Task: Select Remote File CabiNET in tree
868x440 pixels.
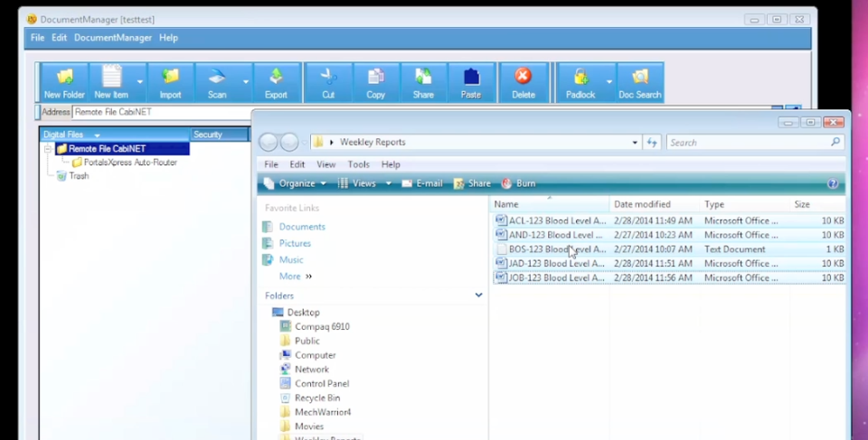Action: pos(107,149)
